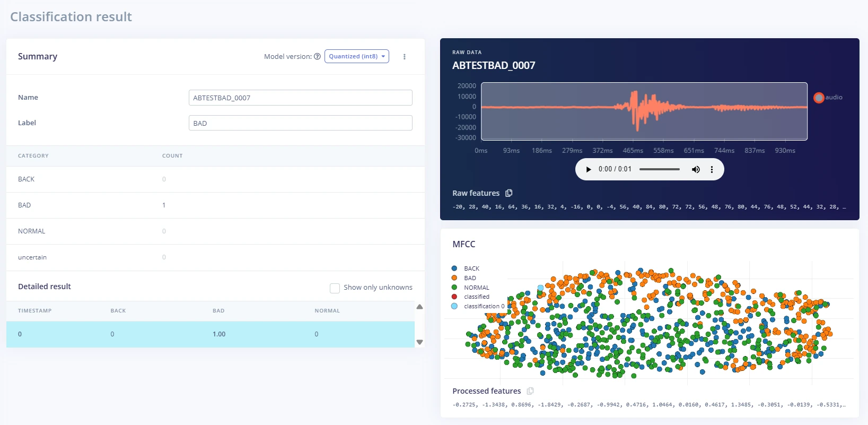Copy the processed features to clipboard
Viewport: 868px width, 425px height.
(x=530, y=391)
